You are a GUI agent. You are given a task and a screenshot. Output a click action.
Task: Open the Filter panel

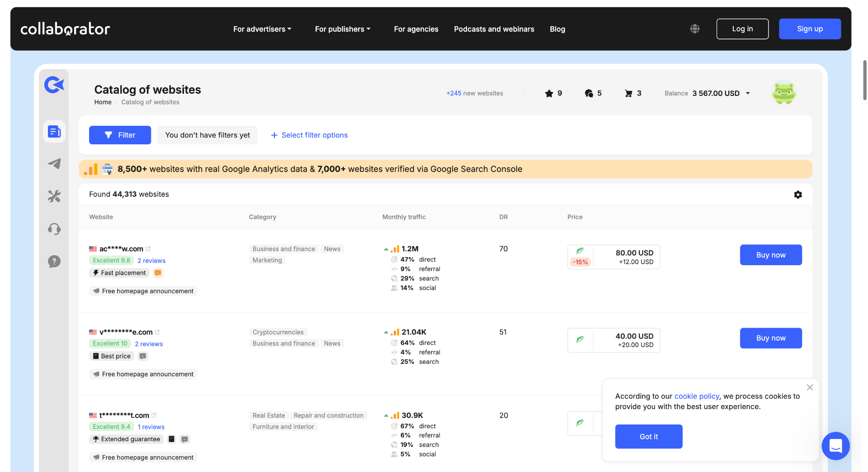[120, 135]
